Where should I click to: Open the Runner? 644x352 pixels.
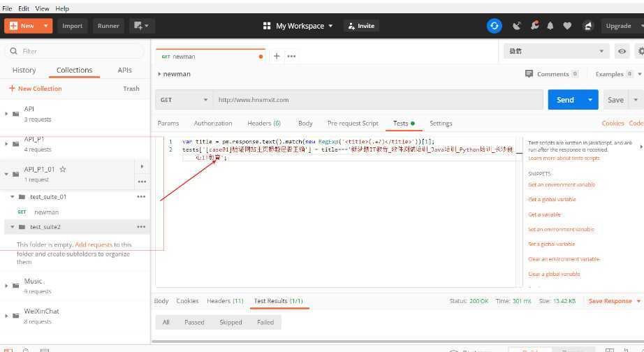pyautogui.click(x=108, y=26)
